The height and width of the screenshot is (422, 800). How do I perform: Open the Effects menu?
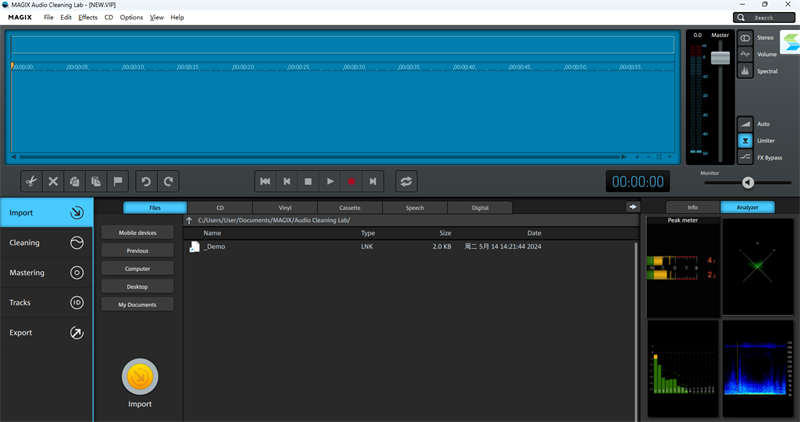88,17
